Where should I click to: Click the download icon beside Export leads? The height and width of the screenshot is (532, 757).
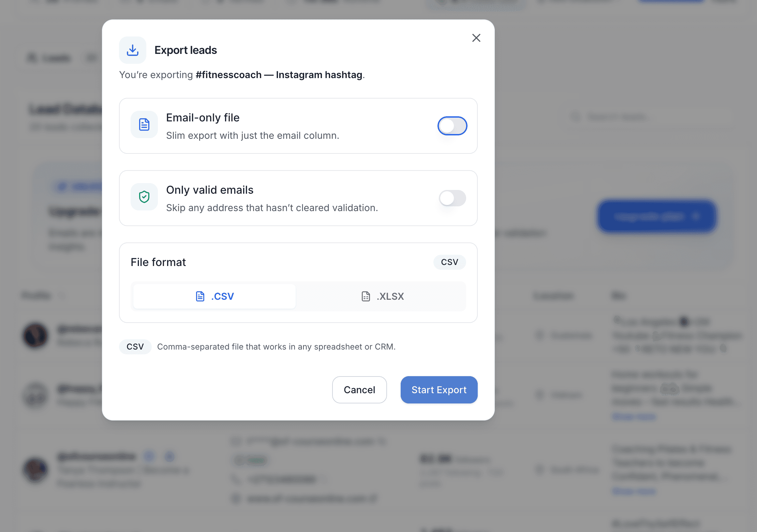tap(133, 50)
